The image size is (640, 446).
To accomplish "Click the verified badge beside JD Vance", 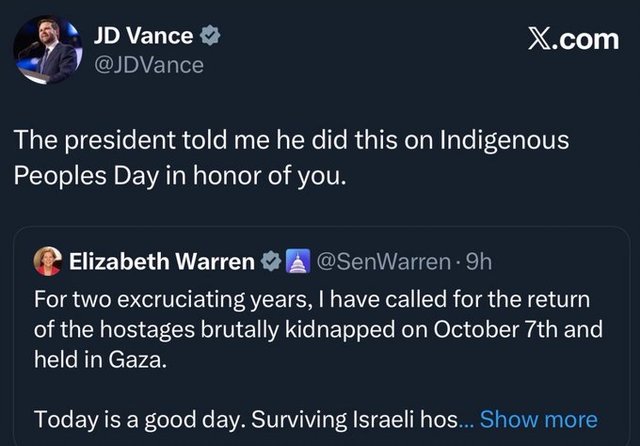I will pyautogui.click(x=212, y=37).
